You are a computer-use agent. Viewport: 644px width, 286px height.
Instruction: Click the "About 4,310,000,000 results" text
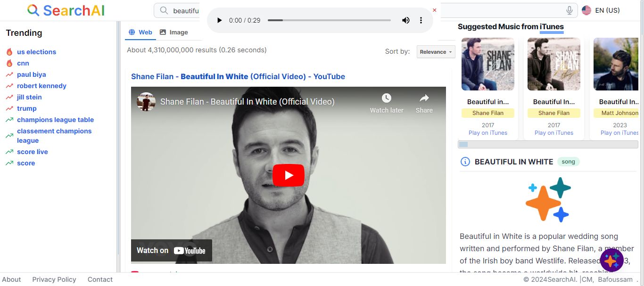[197, 50]
